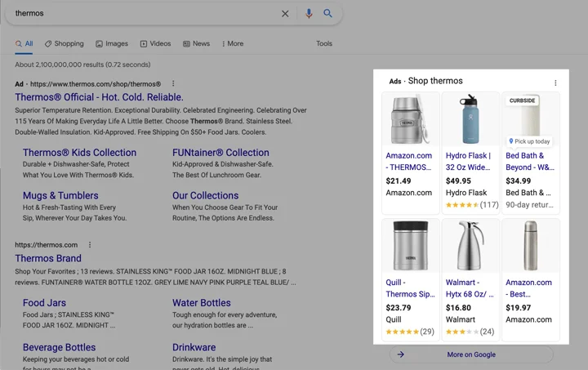Open Thermos Official - Hot. Cold. Reliable. ad
This screenshot has width=588, height=370.
coord(99,97)
